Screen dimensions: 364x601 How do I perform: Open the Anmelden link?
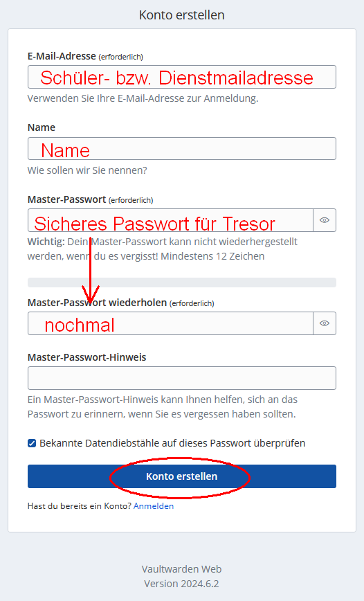[x=154, y=506]
